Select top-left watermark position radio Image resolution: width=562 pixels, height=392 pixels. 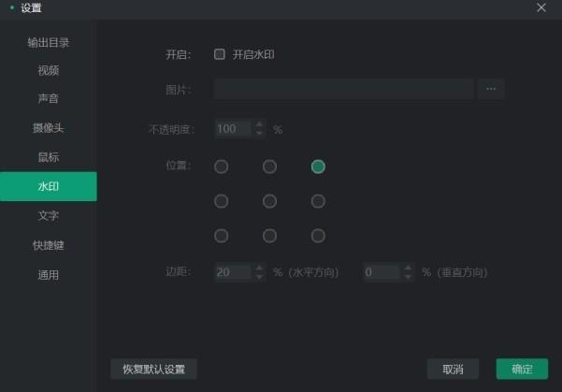[222, 167]
